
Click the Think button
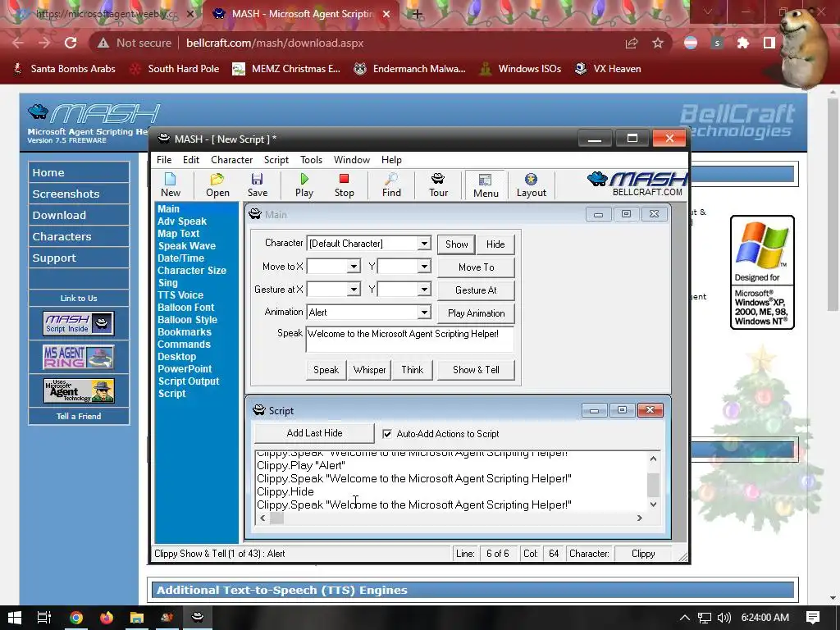tap(413, 370)
